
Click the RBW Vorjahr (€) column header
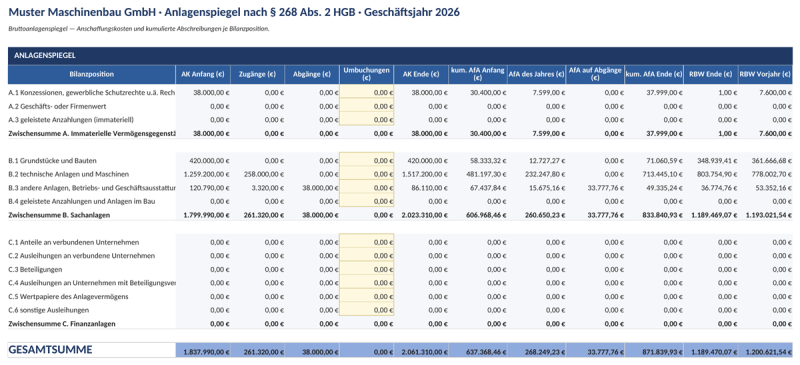(x=765, y=75)
